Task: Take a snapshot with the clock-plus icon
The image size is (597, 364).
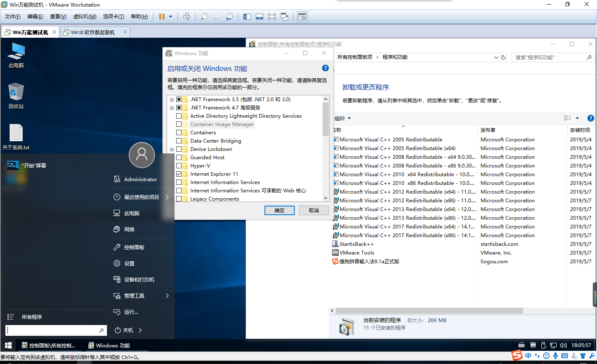Action: (204, 17)
